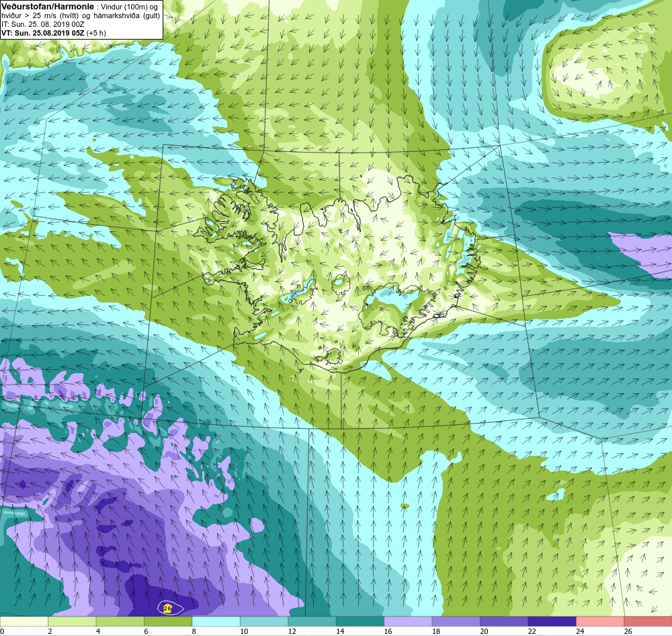
Task: Select the salmon above-26 legend swatch
Action: tap(648, 621)
